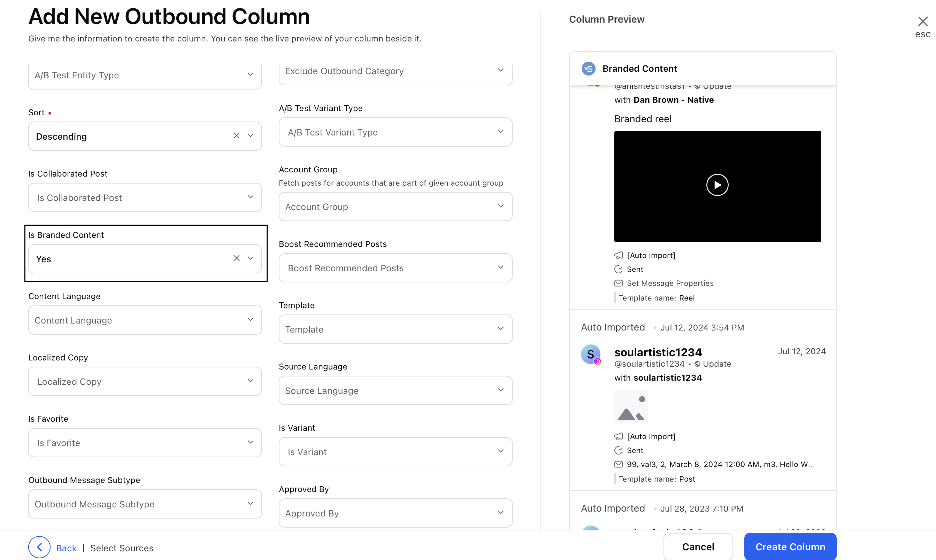Open Outbound Message Subtype dropdown
The image size is (936, 560).
(x=145, y=504)
